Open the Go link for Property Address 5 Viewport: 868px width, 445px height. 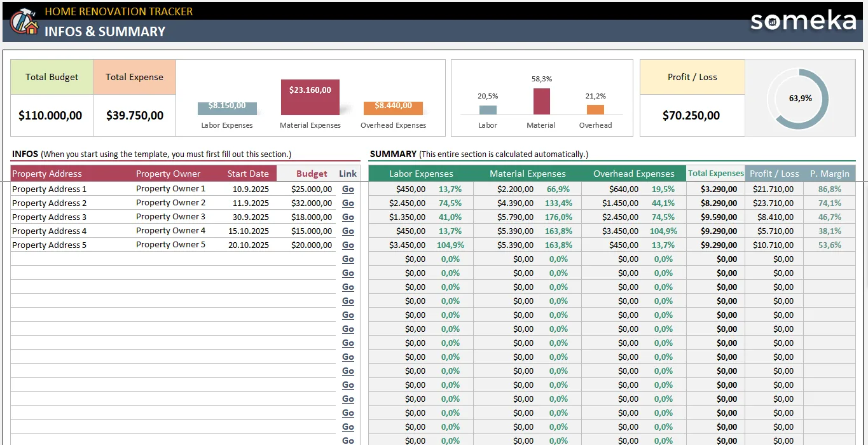tap(348, 245)
